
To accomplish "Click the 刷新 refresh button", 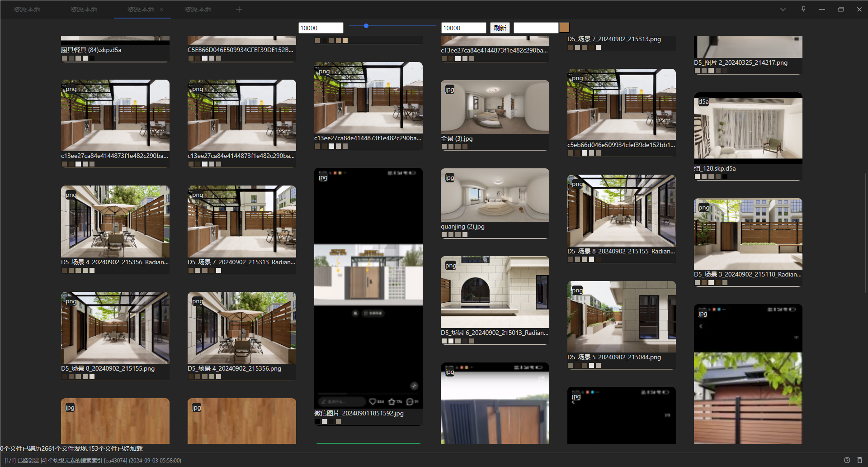I will (x=500, y=28).
